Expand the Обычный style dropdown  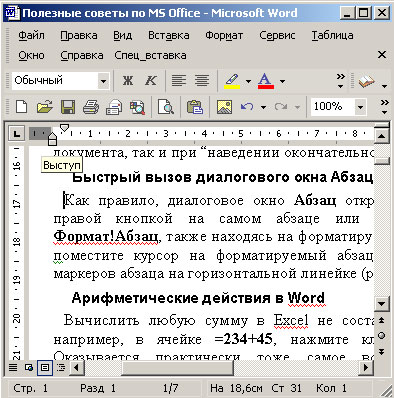pyautogui.click(x=103, y=81)
